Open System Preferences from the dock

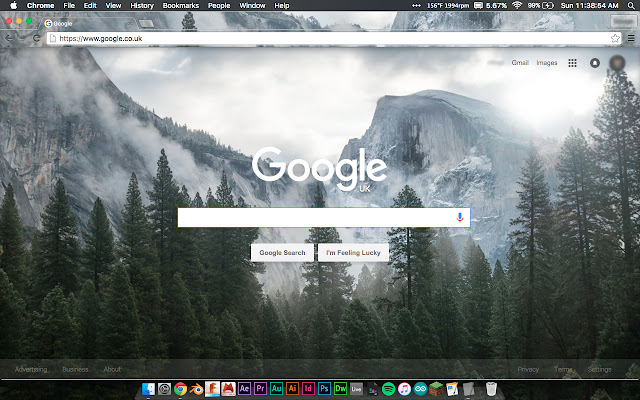[x=164, y=389]
